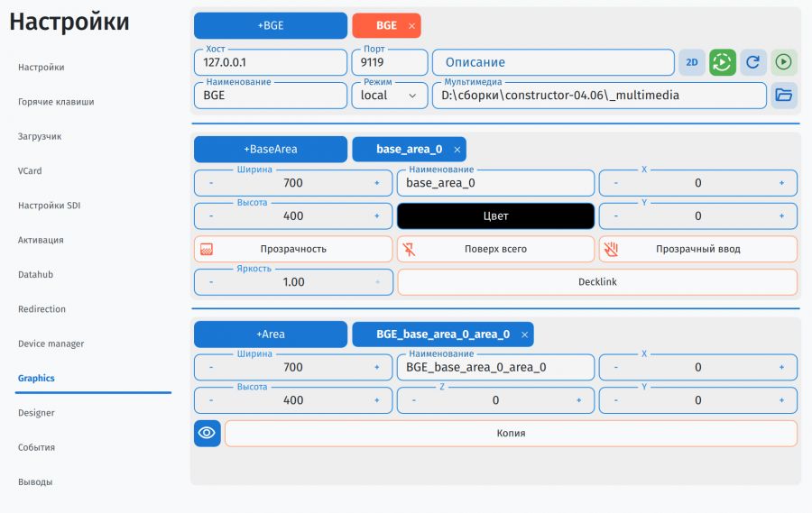Open multimedia folder browse icon

tap(783, 96)
